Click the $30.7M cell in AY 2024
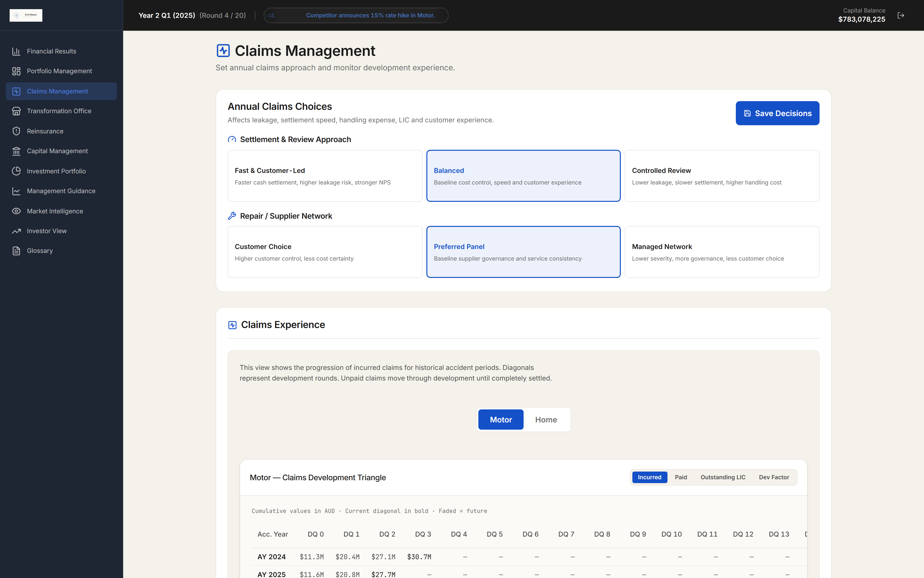The height and width of the screenshot is (578, 924). click(419, 557)
